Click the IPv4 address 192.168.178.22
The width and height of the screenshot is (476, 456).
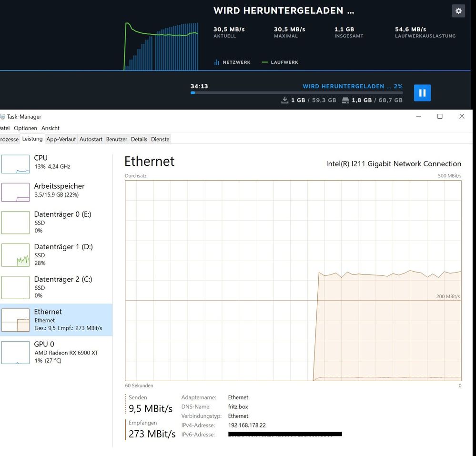tap(247, 426)
